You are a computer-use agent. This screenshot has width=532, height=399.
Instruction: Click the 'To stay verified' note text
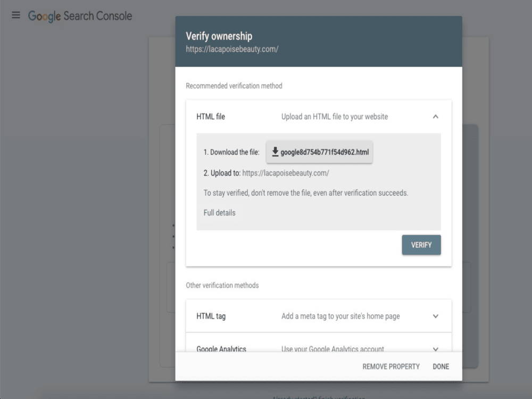click(306, 193)
